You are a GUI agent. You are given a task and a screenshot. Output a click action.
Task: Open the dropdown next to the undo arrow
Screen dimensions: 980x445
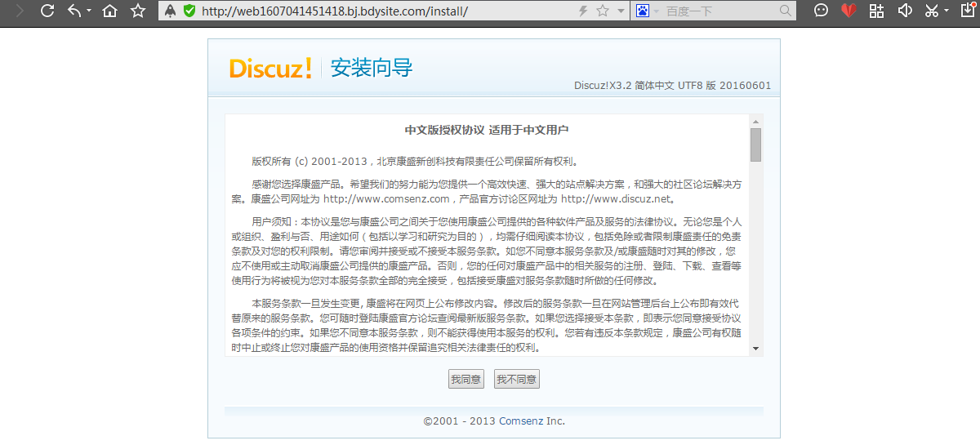[88, 11]
